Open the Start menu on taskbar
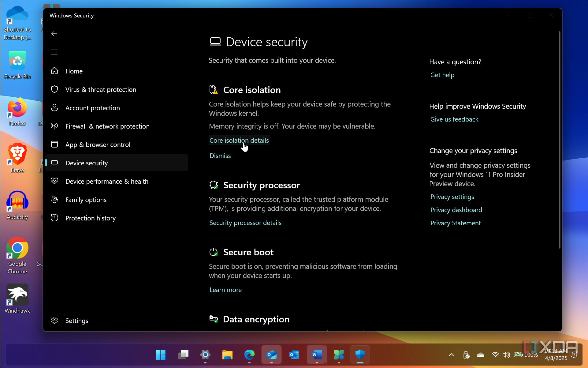 (x=161, y=355)
